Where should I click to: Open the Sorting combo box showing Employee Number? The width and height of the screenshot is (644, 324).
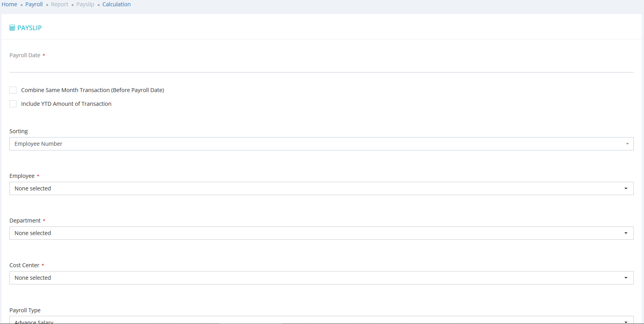click(x=314, y=144)
